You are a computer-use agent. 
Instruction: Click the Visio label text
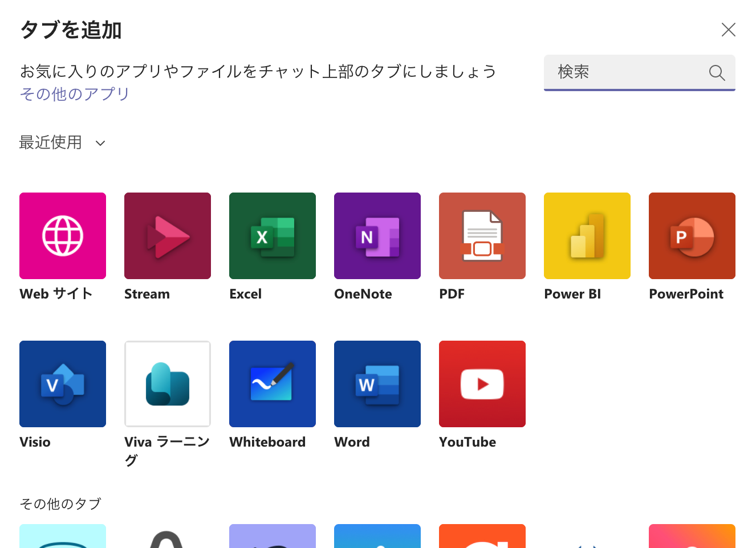35,442
